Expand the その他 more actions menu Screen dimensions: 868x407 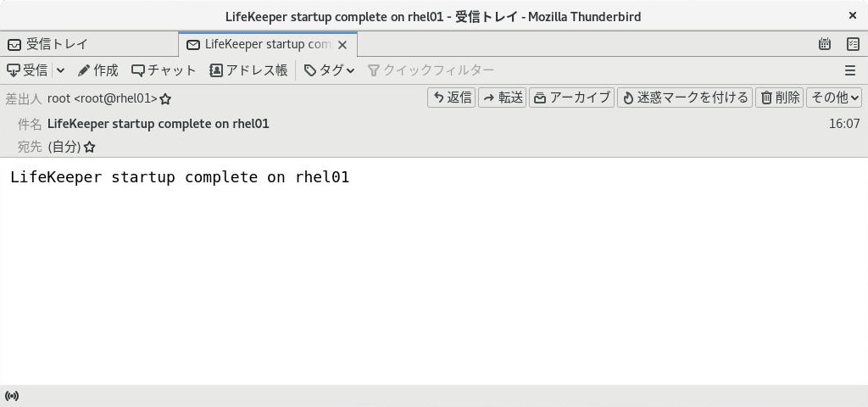834,98
